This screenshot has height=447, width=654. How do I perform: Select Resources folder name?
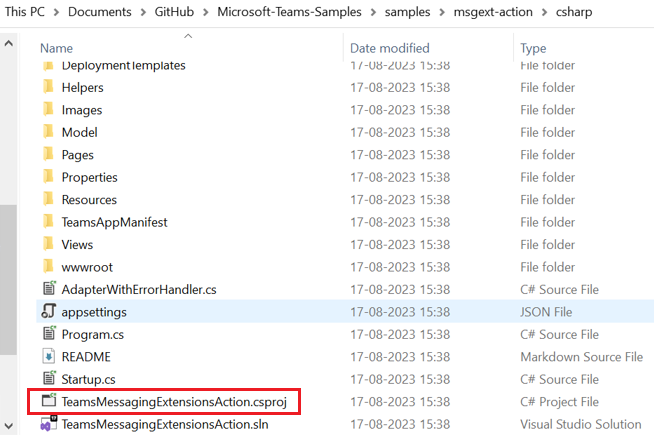(x=89, y=200)
